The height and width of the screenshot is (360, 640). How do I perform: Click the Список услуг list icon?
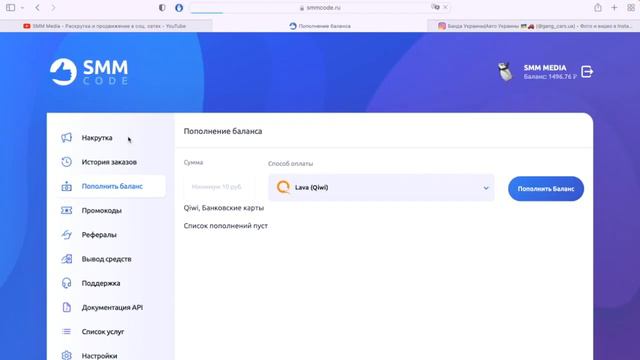click(67, 331)
